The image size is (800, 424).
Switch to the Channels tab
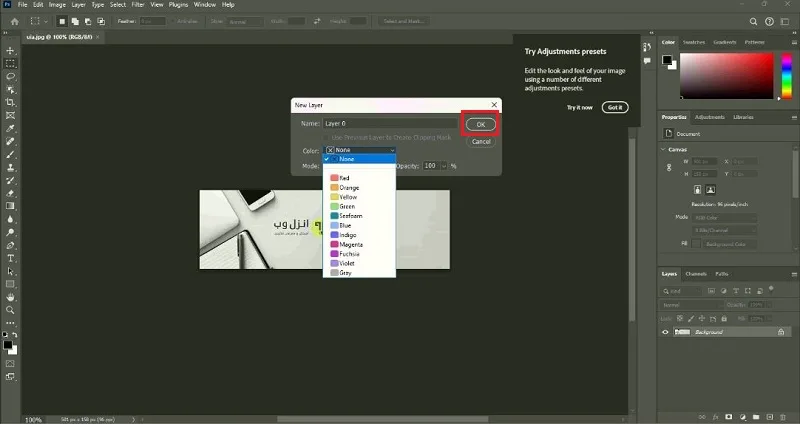click(696, 274)
